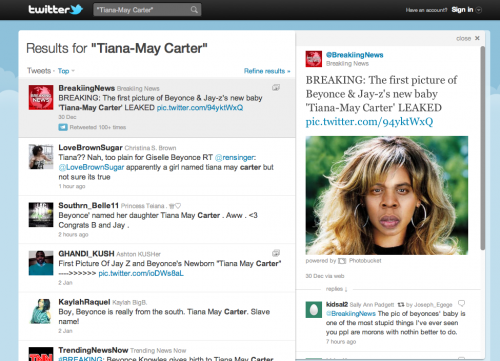Screen dimensions: 500x361
Task: Open Retweeted 100+ times text
Action: [x=98, y=127]
